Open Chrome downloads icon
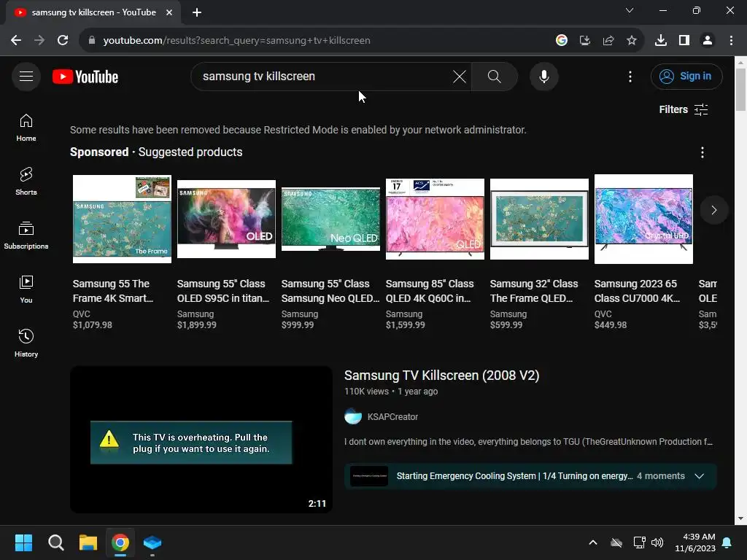Image resolution: width=747 pixels, height=560 pixels. pos(661,41)
